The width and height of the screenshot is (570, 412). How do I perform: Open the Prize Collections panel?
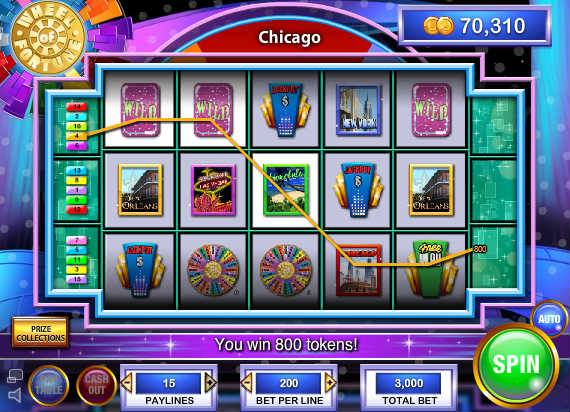[40, 333]
